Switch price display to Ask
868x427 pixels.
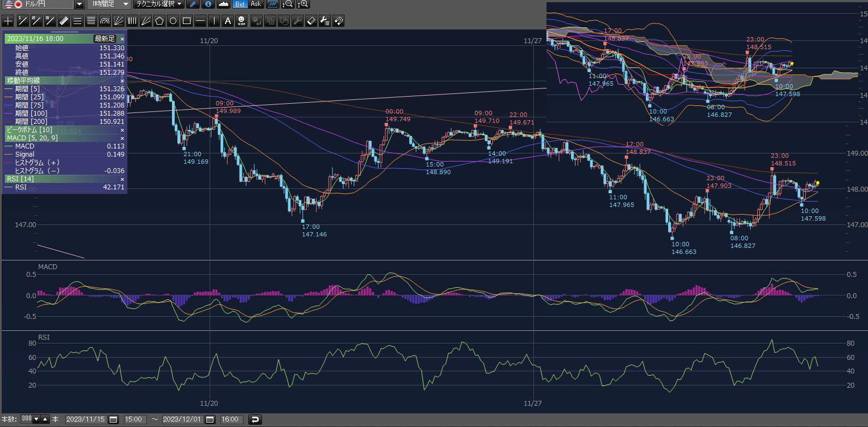click(255, 4)
